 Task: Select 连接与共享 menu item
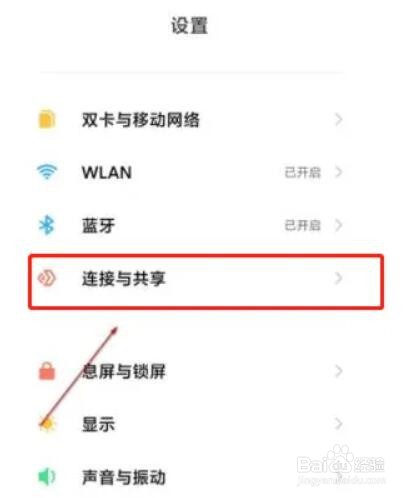pos(206,282)
